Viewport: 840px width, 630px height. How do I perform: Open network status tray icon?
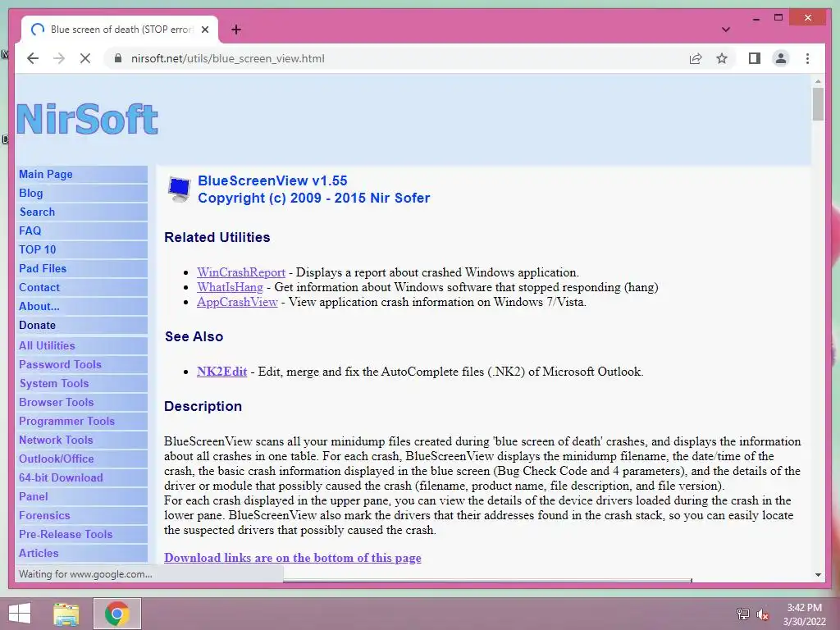click(x=742, y=614)
